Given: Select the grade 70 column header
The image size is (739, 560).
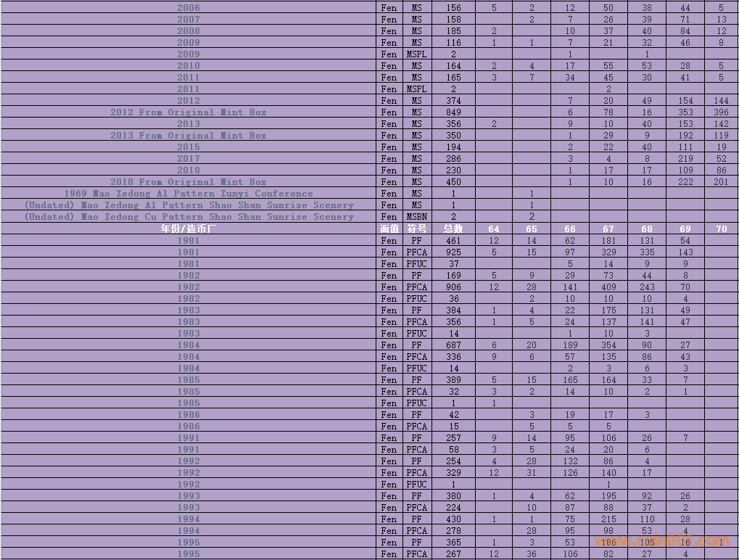Looking at the screenshot, I should coord(721,228).
